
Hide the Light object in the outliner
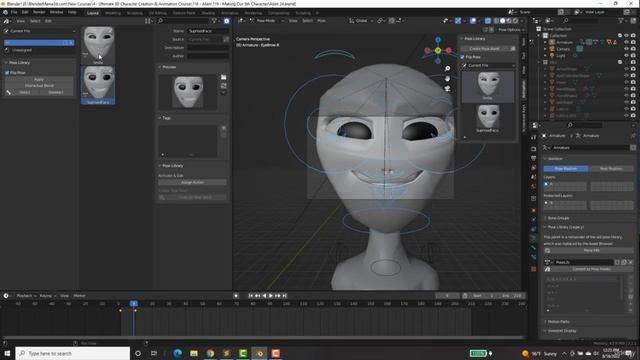(x=626, y=56)
